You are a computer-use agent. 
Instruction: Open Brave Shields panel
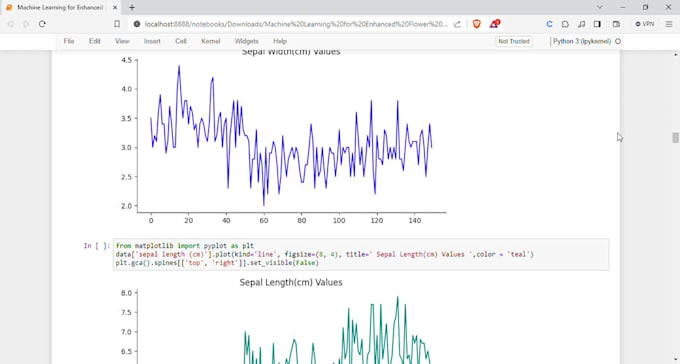(x=477, y=24)
